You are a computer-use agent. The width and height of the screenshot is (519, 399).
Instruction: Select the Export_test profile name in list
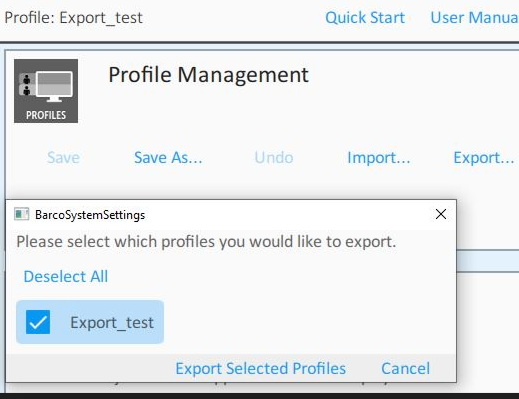pyautogui.click(x=112, y=323)
